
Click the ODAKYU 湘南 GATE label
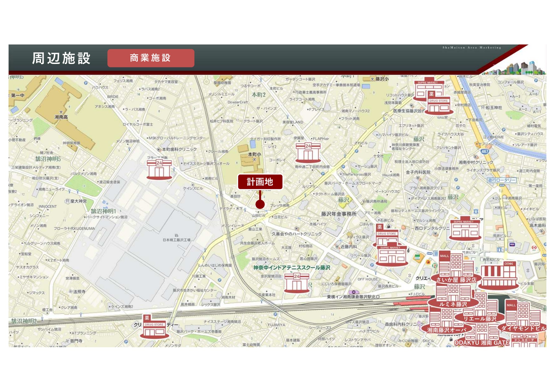coord(482,343)
